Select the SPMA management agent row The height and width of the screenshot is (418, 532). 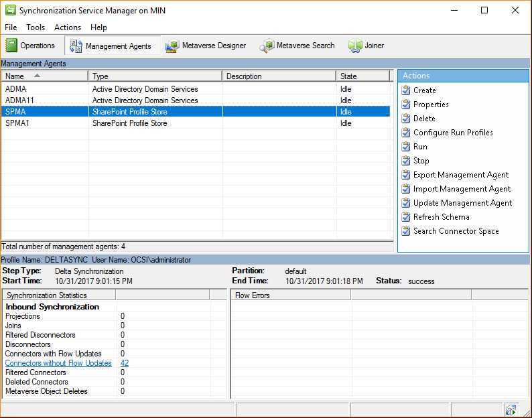196,112
